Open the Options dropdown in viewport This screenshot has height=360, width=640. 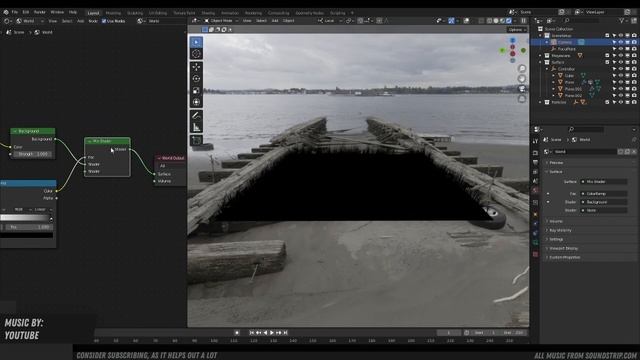[x=517, y=30]
